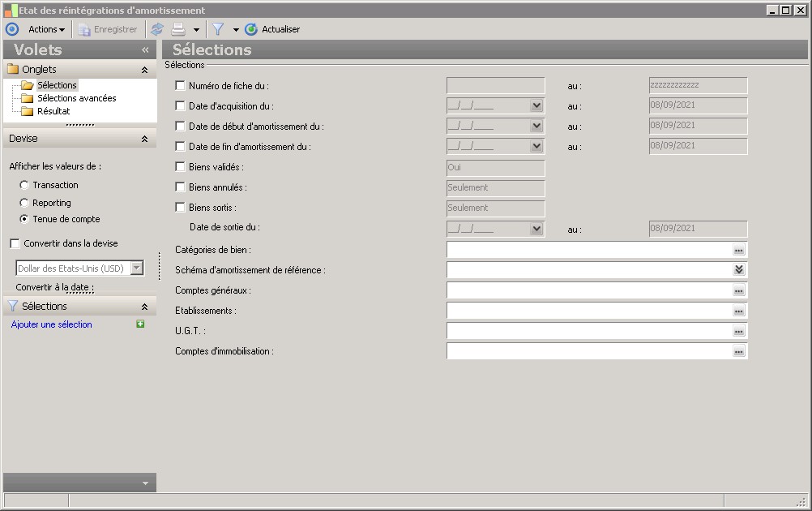Select the Reporting radio button
This screenshot has height=511, width=812.
[24, 203]
